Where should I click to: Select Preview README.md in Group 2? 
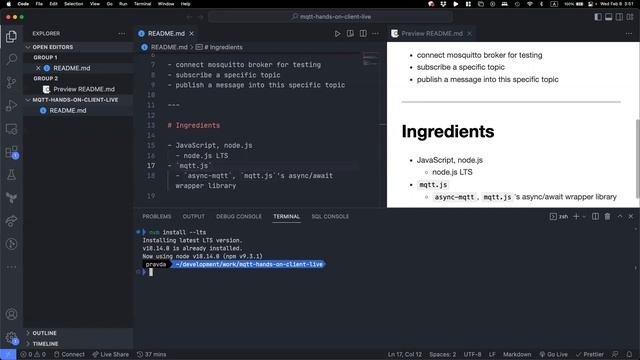point(78,89)
